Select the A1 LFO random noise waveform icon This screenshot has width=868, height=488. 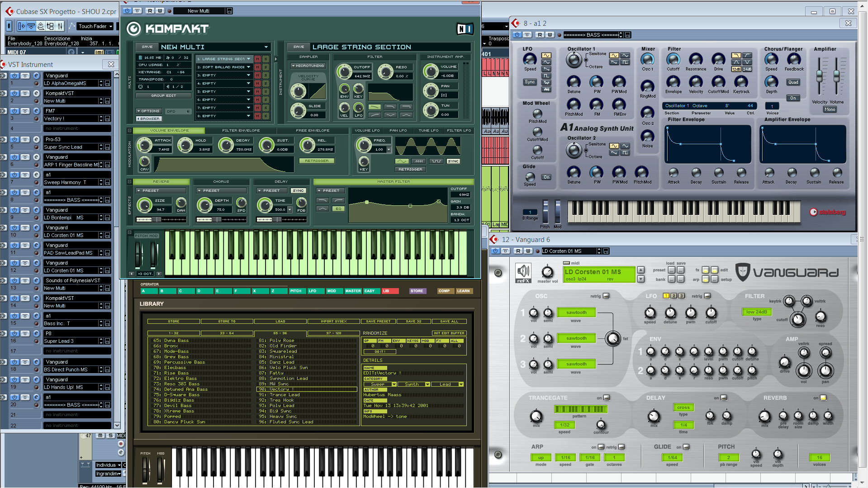[x=546, y=89]
